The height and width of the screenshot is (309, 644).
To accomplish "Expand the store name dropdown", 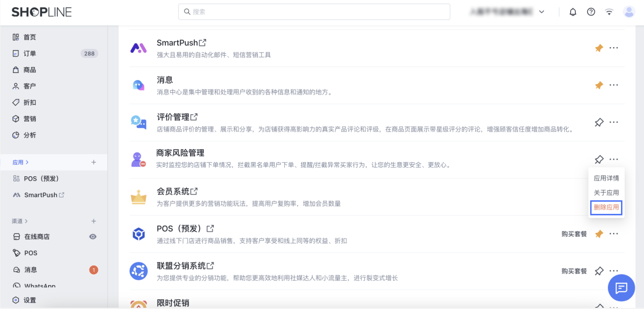I will click(541, 12).
